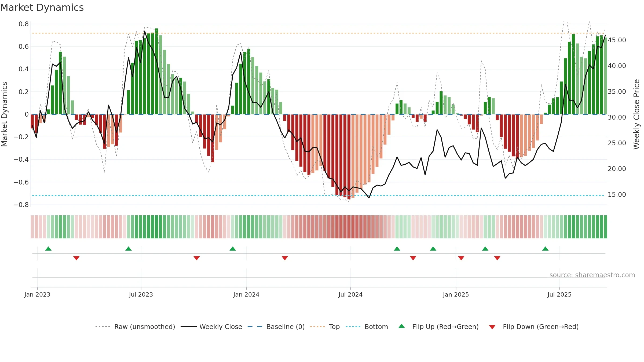Click the Flip Down (Green→Red) legend label

click(541, 327)
